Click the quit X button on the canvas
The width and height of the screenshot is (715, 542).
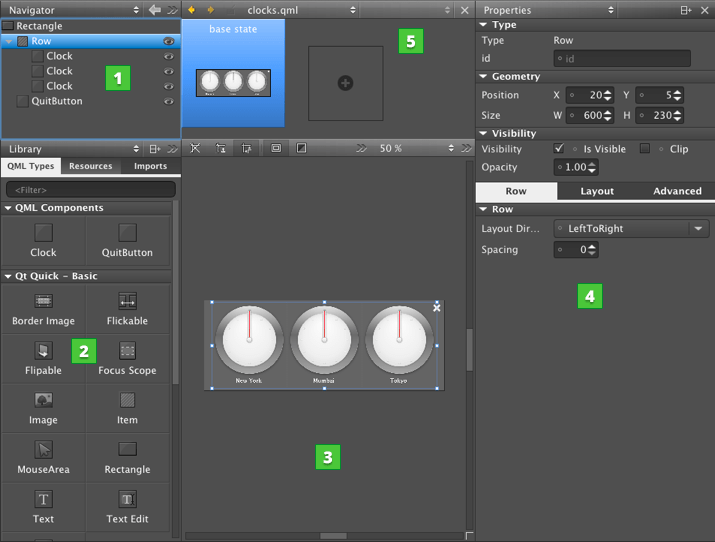(x=436, y=308)
